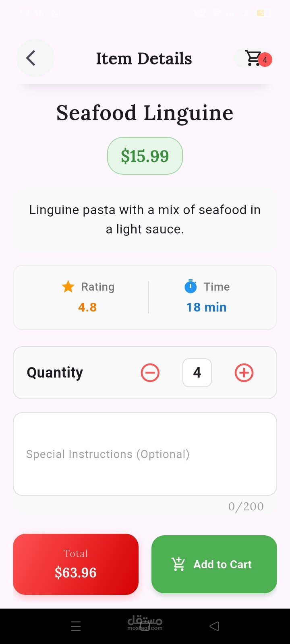This screenshot has width=290, height=644.
Task: Decrease quantity with the minus icon
Action: (150, 373)
